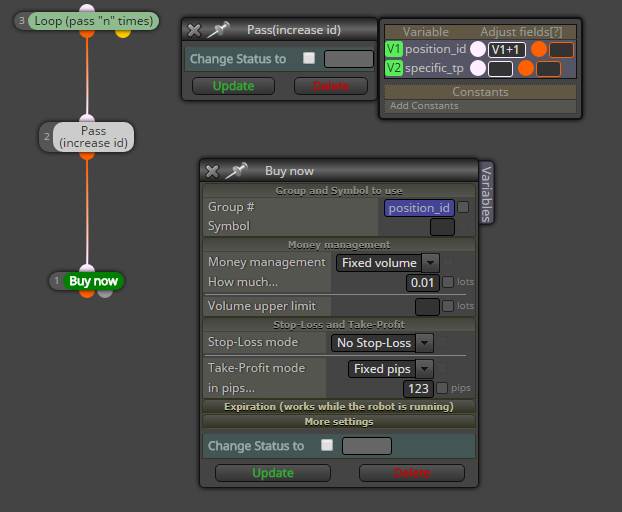Click Group # position_id field

[419, 208]
